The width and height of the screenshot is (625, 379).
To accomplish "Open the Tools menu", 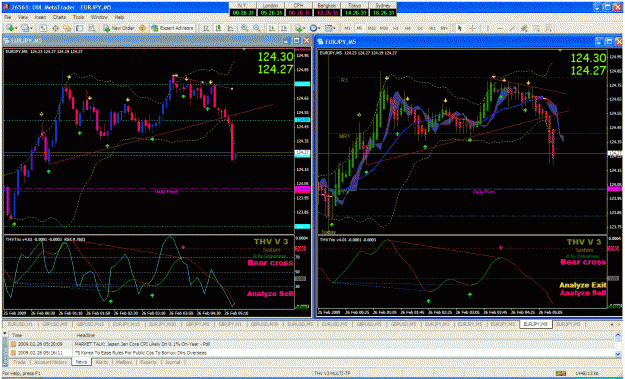I will [x=79, y=17].
